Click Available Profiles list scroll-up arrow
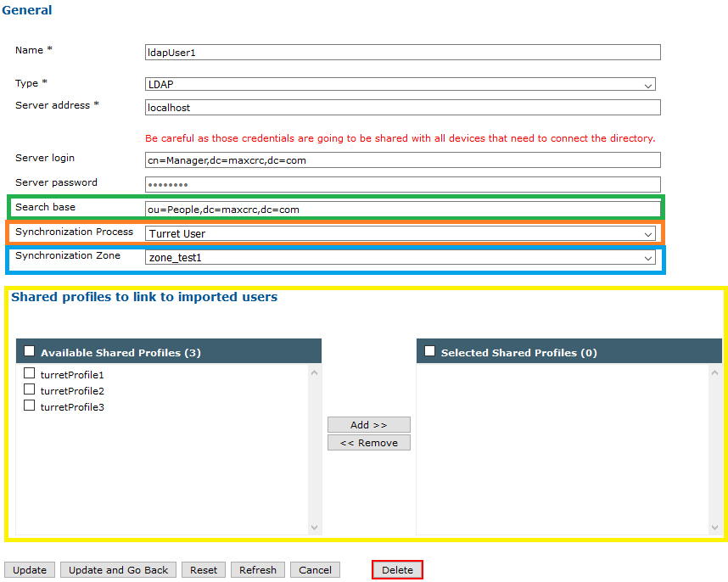Image resolution: width=728 pixels, height=582 pixels. (x=314, y=372)
